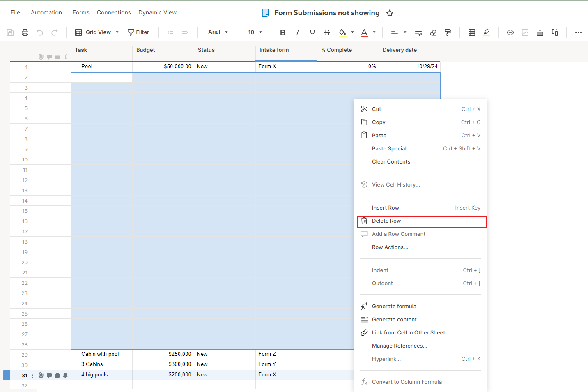Click the Clear Formatting eraser icon

coord(433,32)
